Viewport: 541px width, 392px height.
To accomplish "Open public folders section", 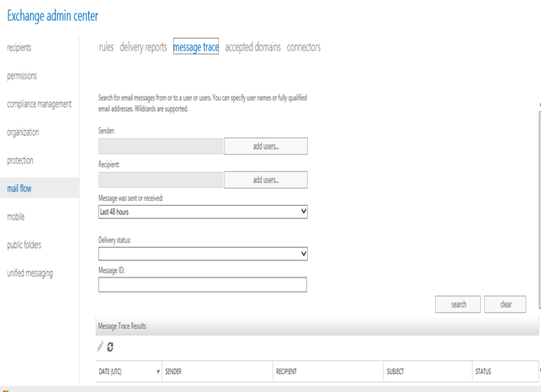I will [24, 245].
